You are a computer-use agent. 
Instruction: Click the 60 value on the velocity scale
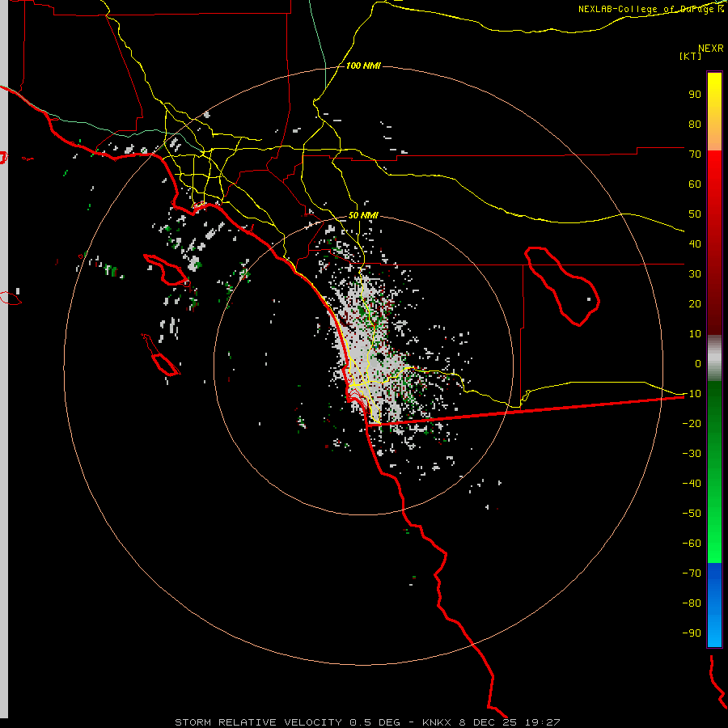695,184
